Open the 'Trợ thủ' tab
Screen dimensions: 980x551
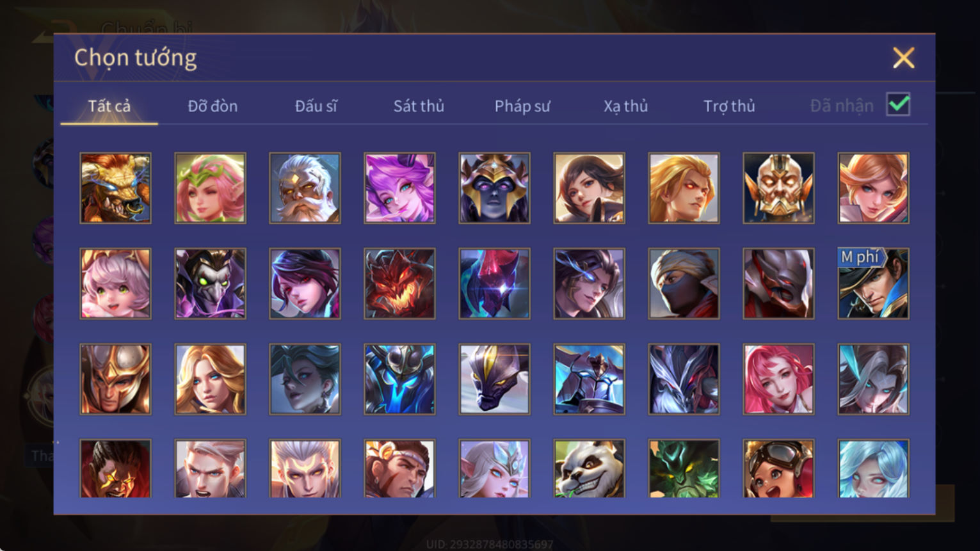729,106
